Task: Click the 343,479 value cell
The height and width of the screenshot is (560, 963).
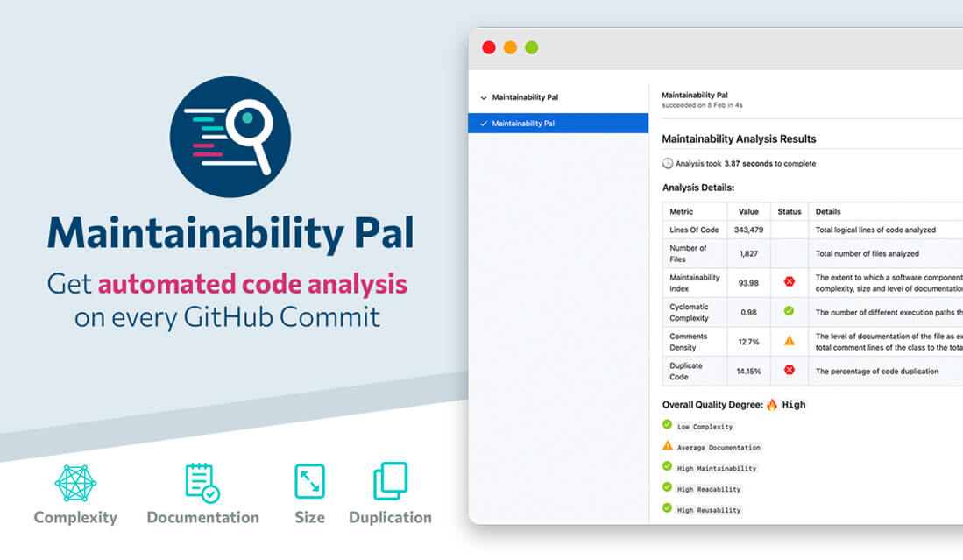Action: [x=748, y=230]
